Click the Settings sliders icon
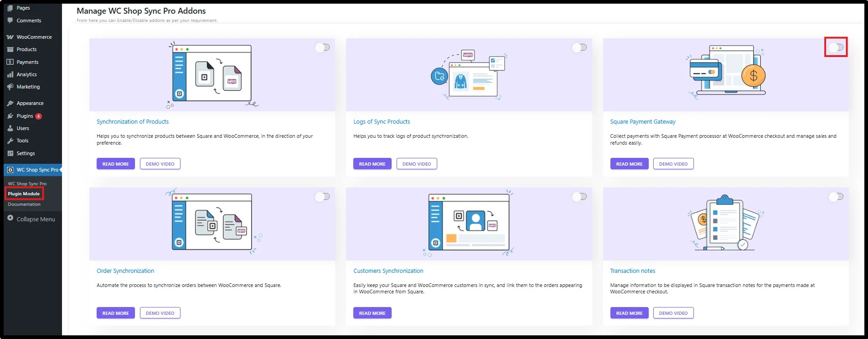Viewport: 868px width, 339px height. pyautogui.click(x=10, y=153)
